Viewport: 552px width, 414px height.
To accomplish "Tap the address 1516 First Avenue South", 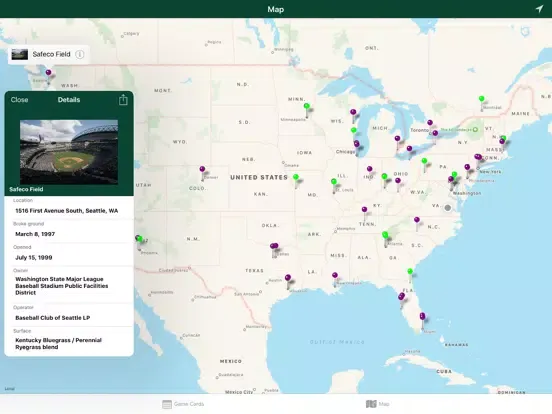I will click(67, 211).
